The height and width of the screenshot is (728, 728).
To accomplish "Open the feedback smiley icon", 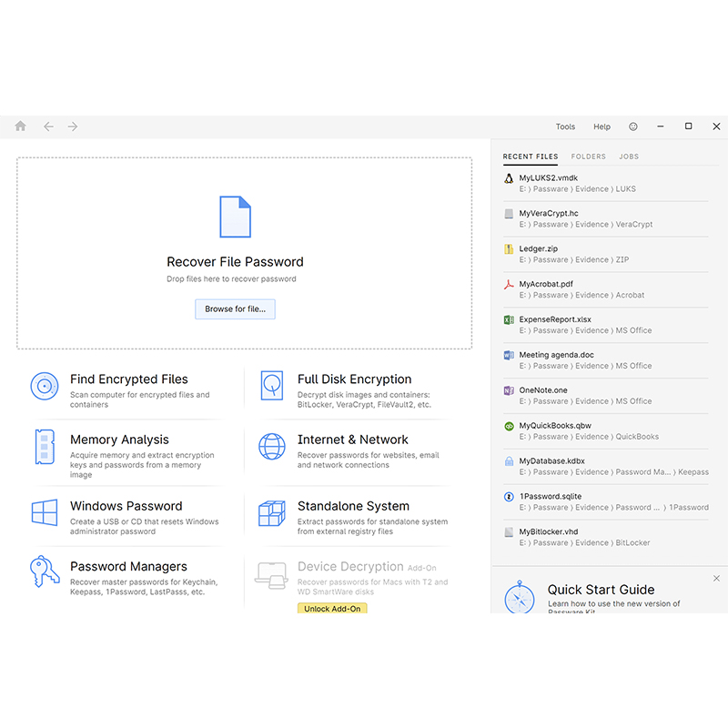I will 632,126.
